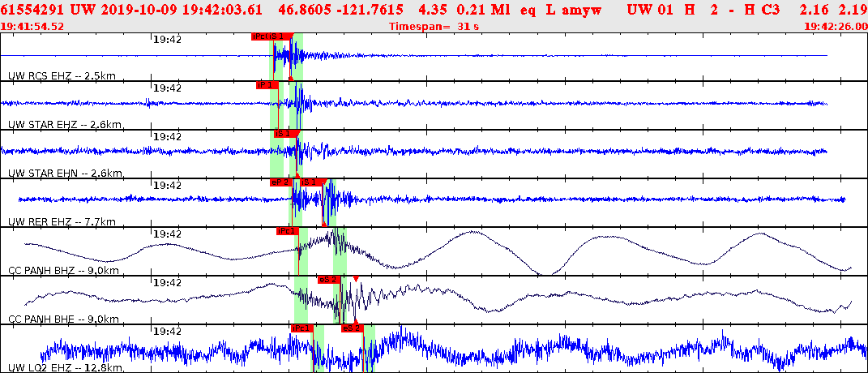Viewport: 868px width, 373px height.
Task: Select the iP 1 pick flag on STAR EHZ
Action: click(x=267, y=85)
